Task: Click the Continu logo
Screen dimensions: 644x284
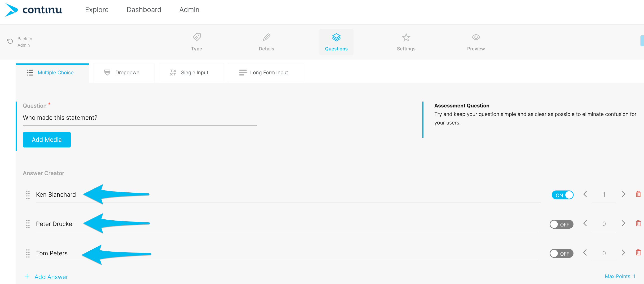Action: (x=34, y=10)
